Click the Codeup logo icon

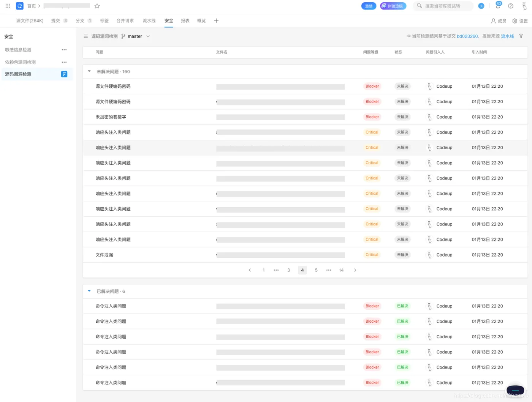point(20,6)
